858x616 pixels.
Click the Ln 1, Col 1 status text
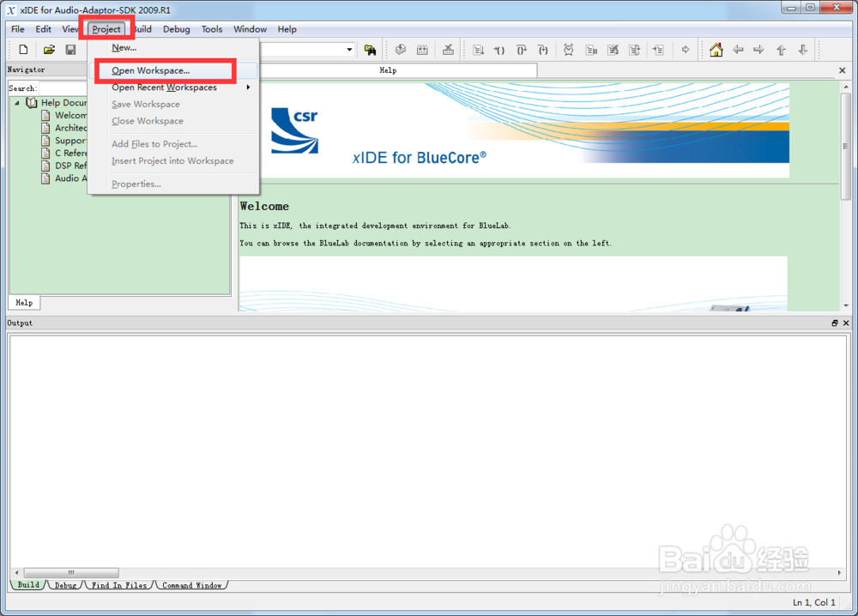814,602
